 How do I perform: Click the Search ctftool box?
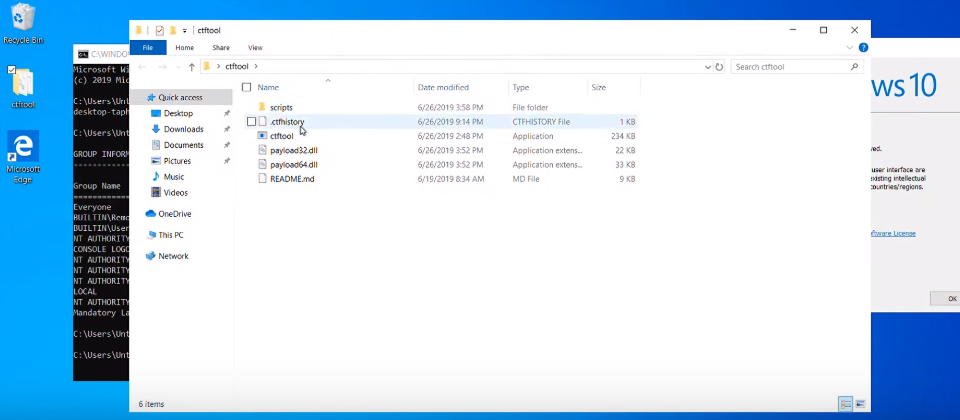(790, 67)
